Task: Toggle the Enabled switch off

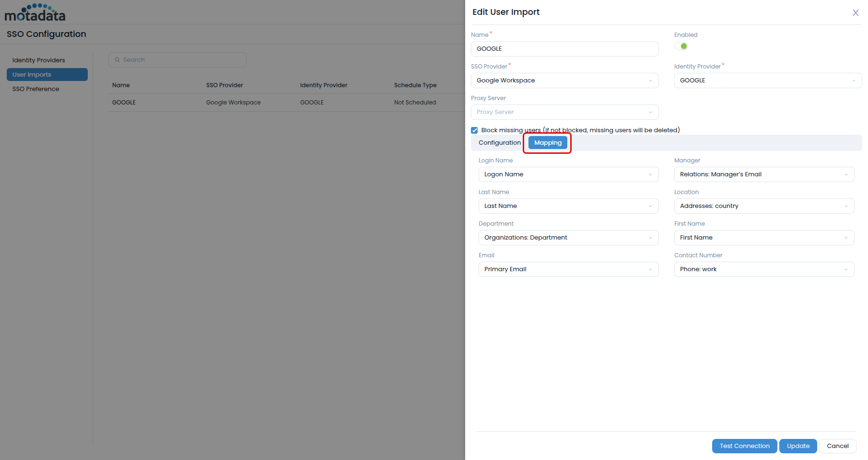Action: (x=681, y=46)
